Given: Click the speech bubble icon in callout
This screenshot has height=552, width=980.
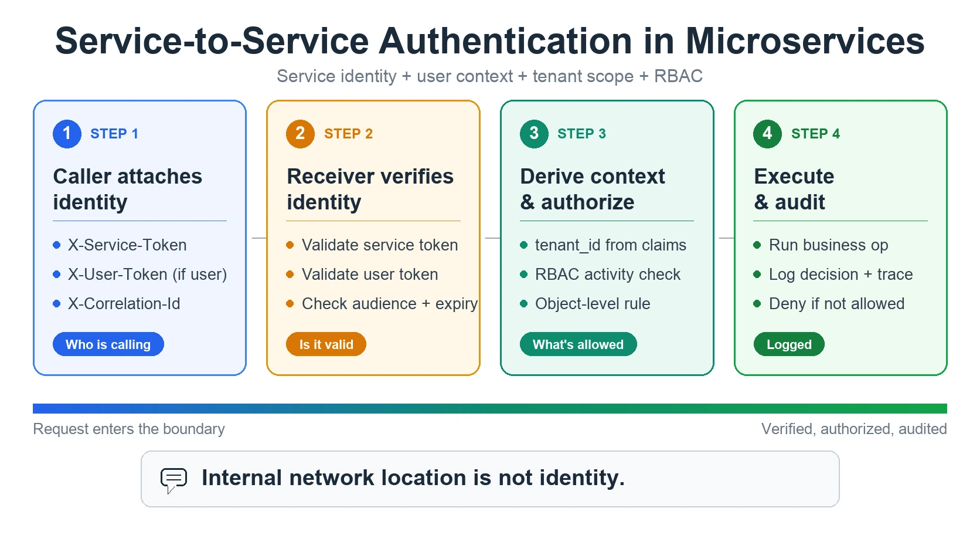Looking at the screenshot, I should (x=173, y=480).
